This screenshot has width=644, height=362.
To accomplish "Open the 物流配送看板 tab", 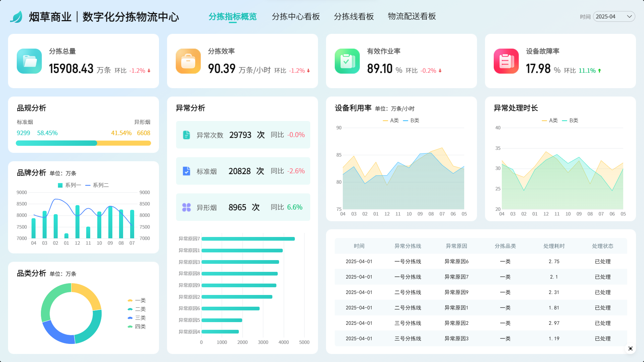I will click(x=412, y=16).
